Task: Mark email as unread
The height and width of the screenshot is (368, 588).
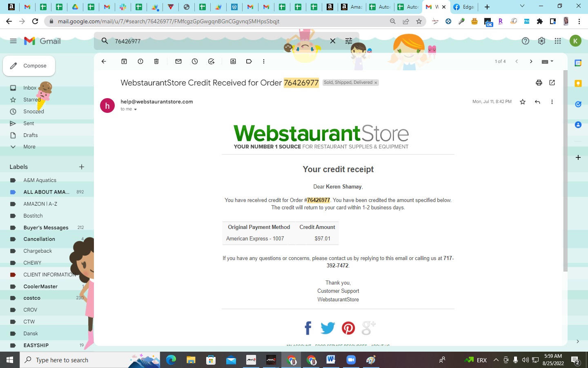Action: [178, 61]
